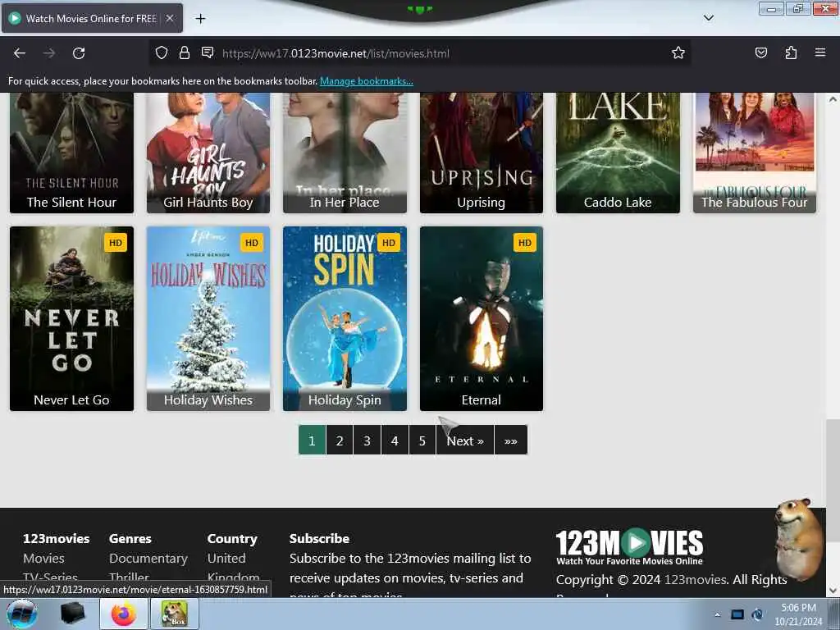Go to pagination page 2
The image size is (840, 630).
[340, 441]
